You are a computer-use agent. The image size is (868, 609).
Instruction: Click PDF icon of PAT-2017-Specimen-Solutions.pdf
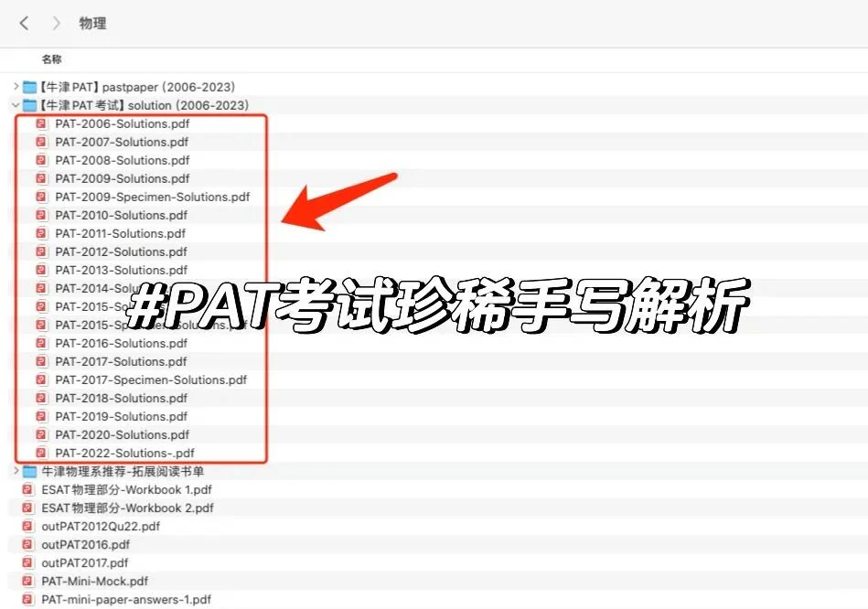41,379
